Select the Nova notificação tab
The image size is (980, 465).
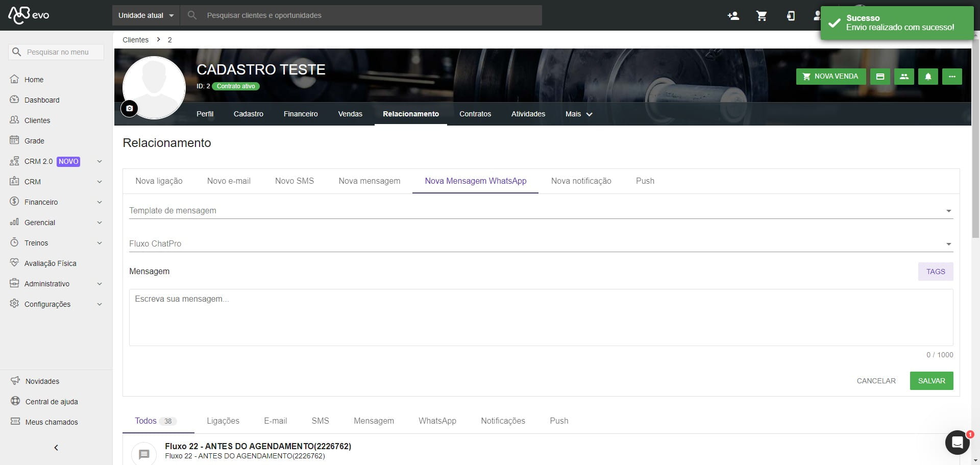point(581,181)
